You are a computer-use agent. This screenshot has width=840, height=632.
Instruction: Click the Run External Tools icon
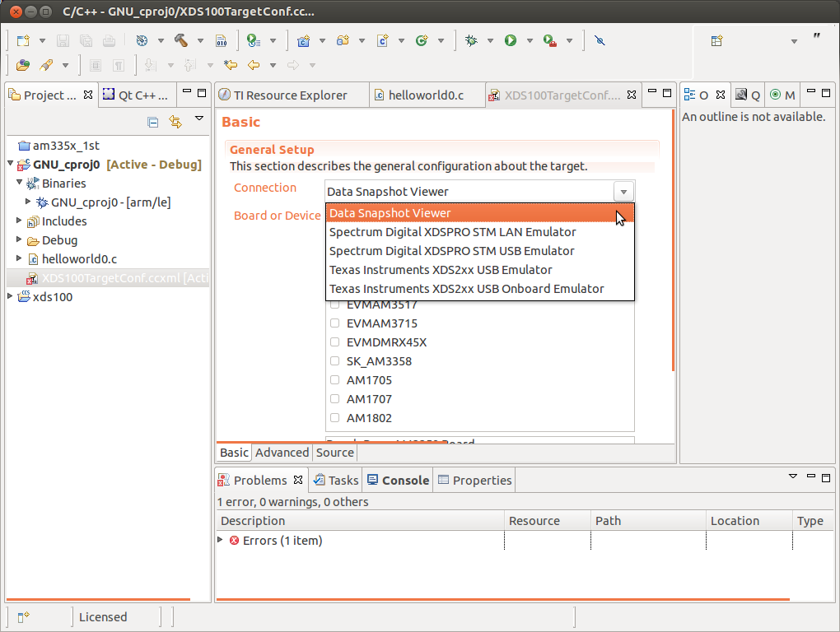(x=549, y=40)
